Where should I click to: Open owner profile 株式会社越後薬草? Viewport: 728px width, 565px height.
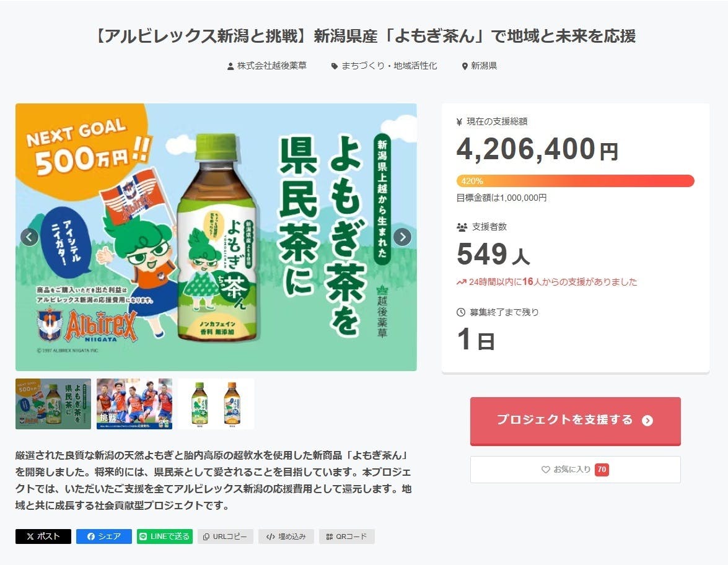[x=271, y=66]
